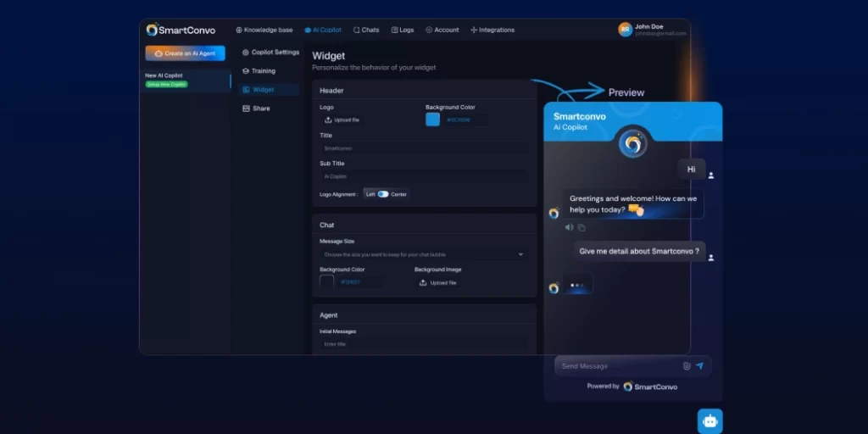
Task: Click the Send Message input field
Action: [x=617, y=366]
